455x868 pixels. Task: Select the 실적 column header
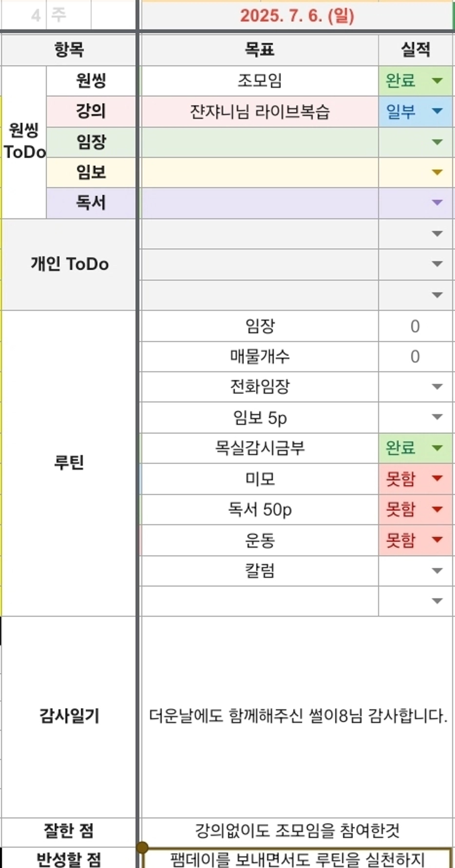click(x=415, y=50)
